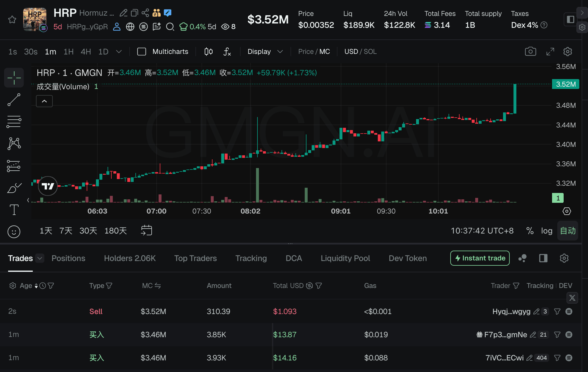Image resolution: width=588 pixels, height=372 pixels.
Task: Click the HRP token avatar image
Action: tap(35, 19)
